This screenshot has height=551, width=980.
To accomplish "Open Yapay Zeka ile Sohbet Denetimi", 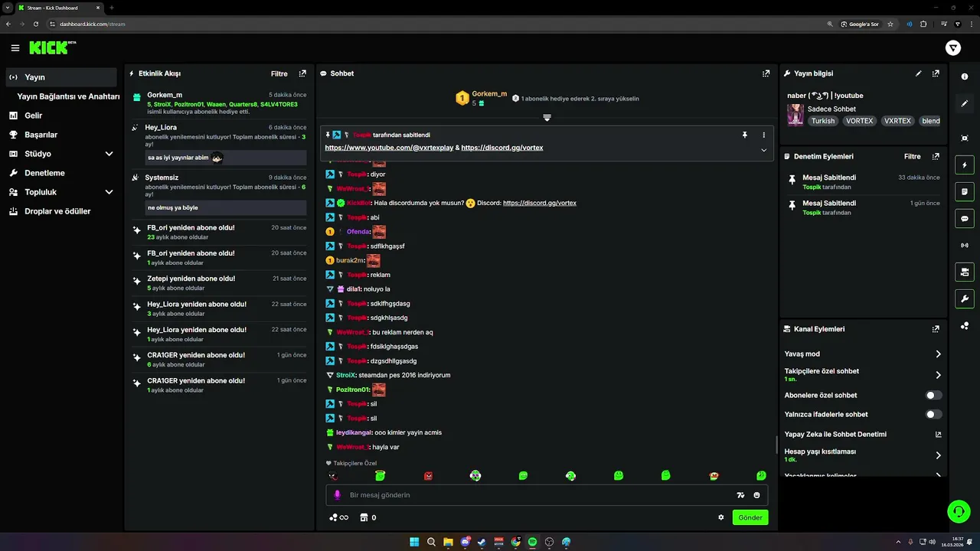I will coord(863,434).
